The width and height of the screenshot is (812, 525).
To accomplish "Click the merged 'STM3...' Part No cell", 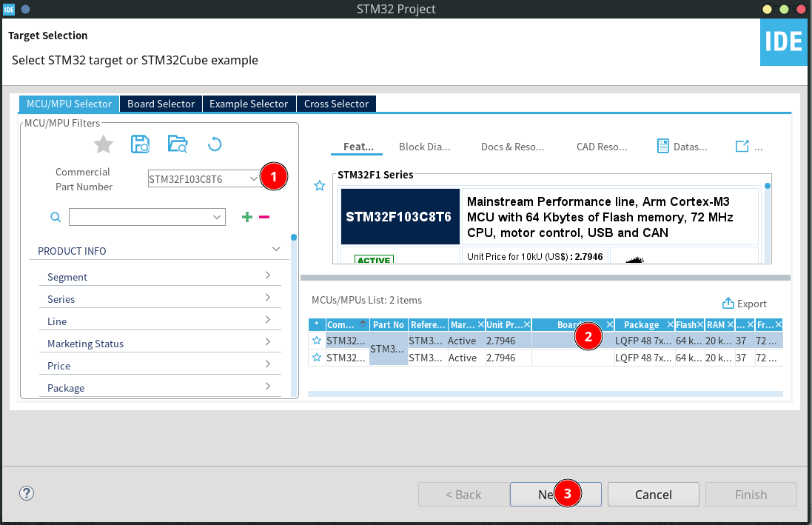I will pyautogui.click(x=389, y=349).
